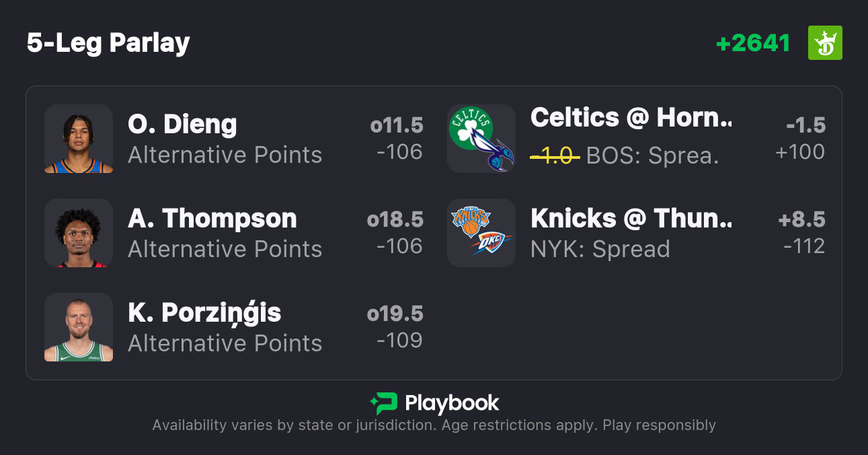Click the 5-Leg Parlay title
Viewport: 868px width, 455px height.
(108, 43)
